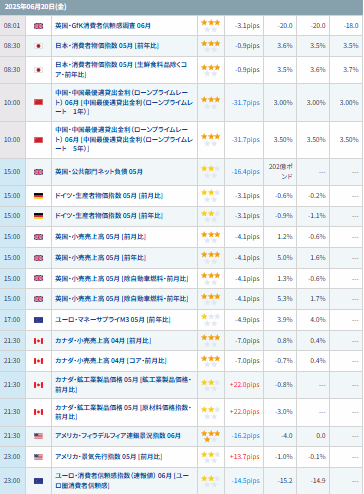Image resolution: width=364 pixels, height=494 pixels.
Task: Open ドイツ・生産者物価指数 05月 [前年比] link
Action: point(109,216)
